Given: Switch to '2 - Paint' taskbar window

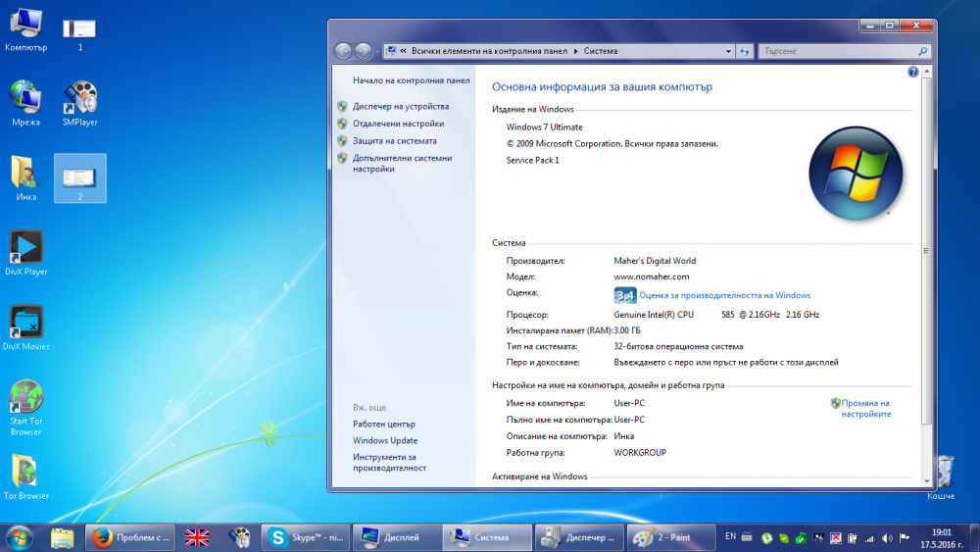Looking at the screenshot, I should point(671,537).
